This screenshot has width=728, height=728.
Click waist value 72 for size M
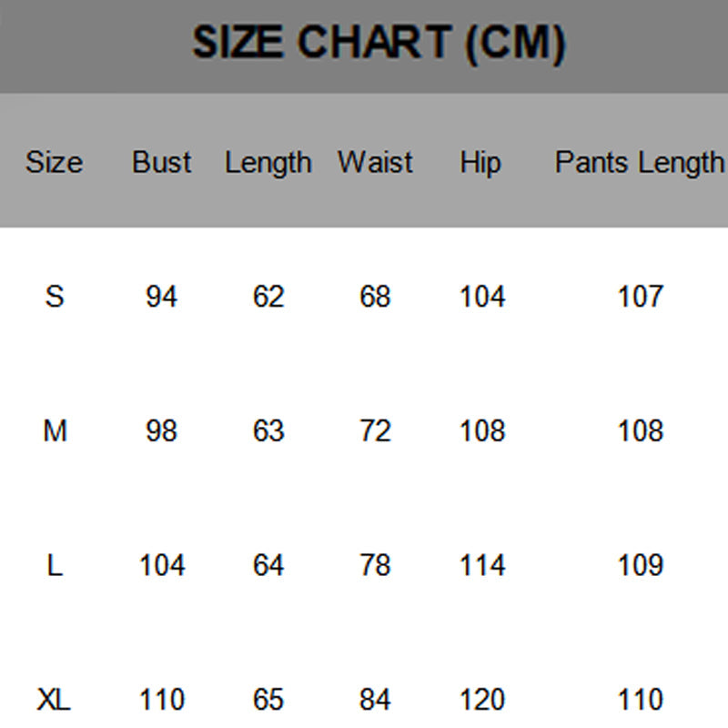[375, 430]
